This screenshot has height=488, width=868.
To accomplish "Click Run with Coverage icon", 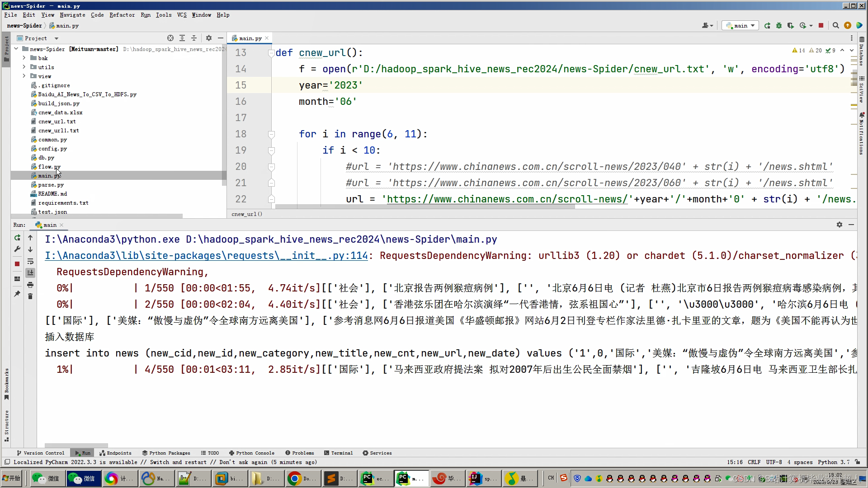I will [x=790, y=26].
